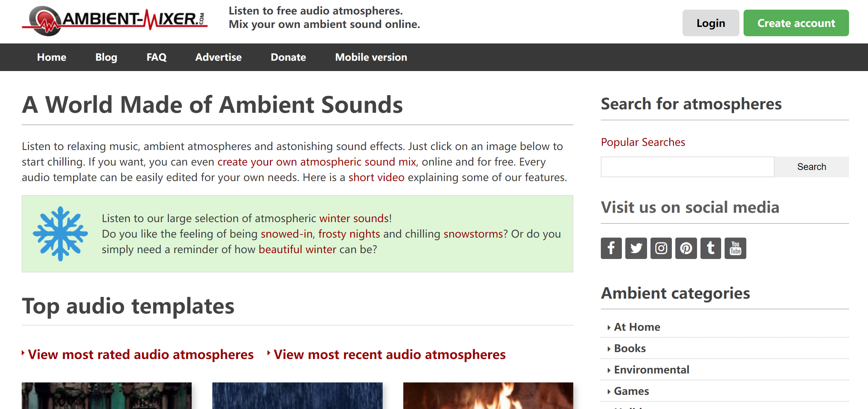The height and width of the screenshot is (409, 868).
Task: Open Ambient-Mixer's Facebook page icon
Action: 611,248
